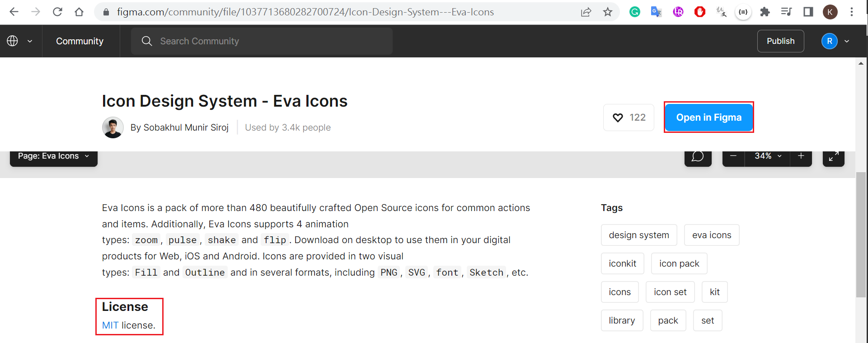
Task: Expand preview to fullscreen
Action: [x=834, y=156]
